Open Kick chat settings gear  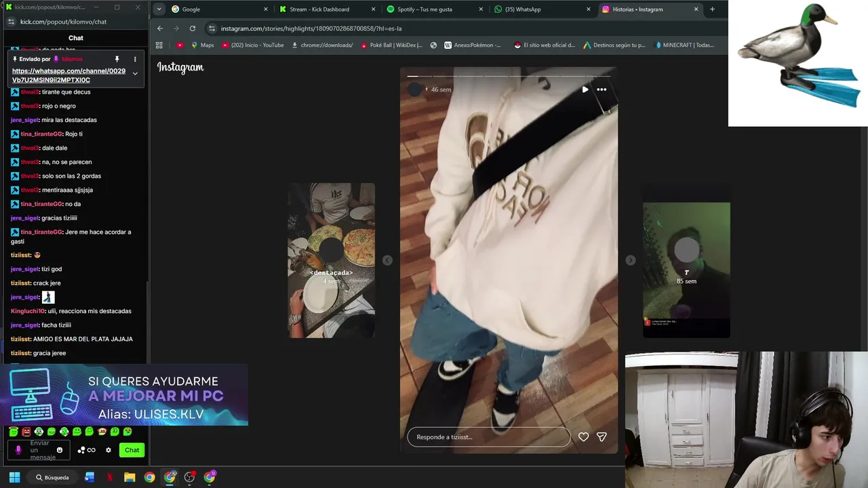(x=108, y=450)
